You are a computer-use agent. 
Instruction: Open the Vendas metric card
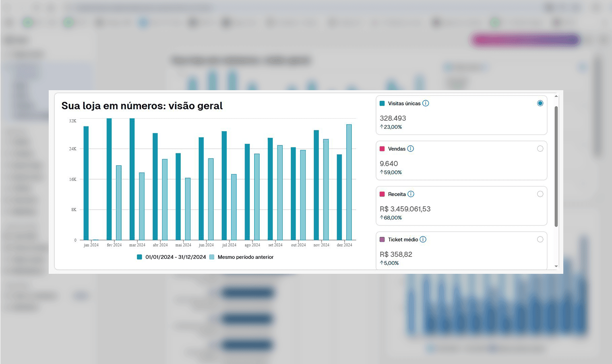click(x=461, y=160)
